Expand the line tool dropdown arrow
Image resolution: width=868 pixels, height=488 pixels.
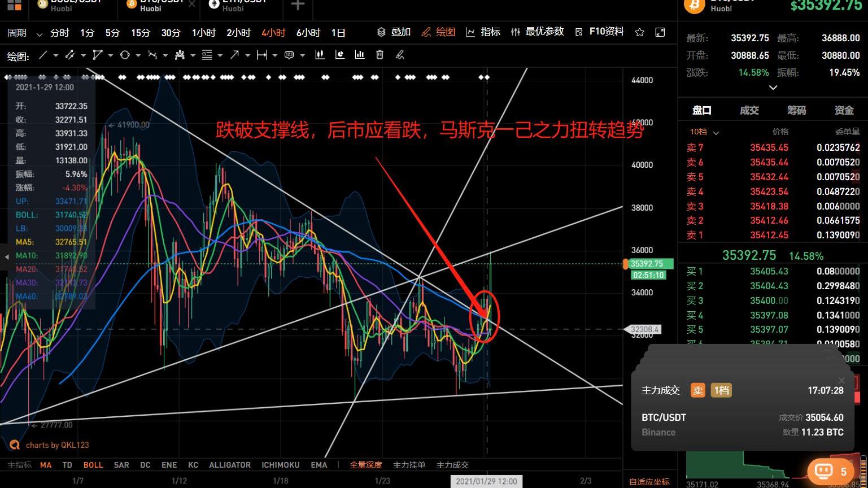click(x=55, y=55)
